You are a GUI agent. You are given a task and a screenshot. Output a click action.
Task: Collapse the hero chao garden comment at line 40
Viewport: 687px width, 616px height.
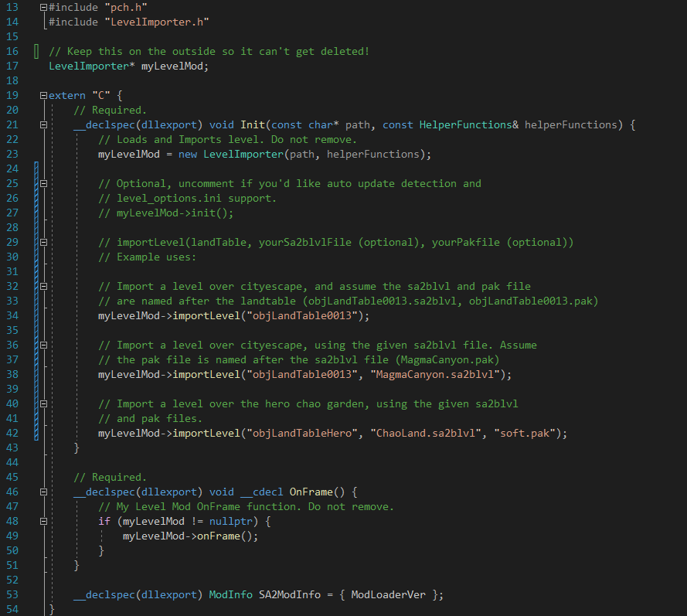tap(43, 404)
